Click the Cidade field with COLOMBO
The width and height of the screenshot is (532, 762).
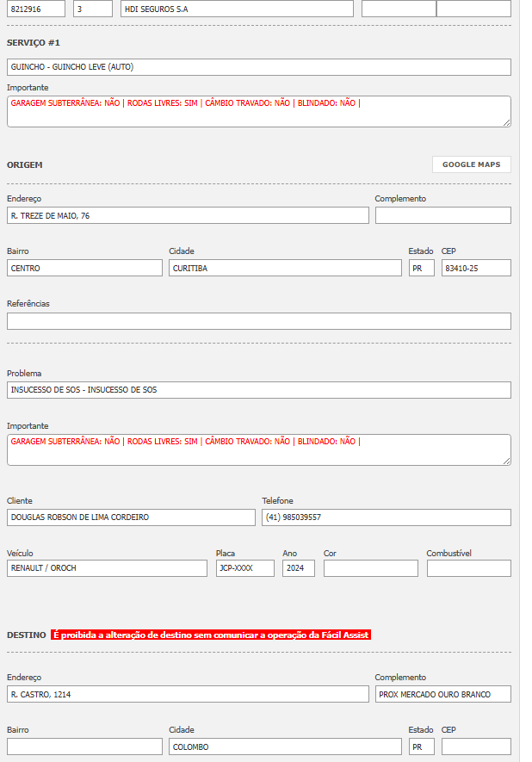[285, 747]
